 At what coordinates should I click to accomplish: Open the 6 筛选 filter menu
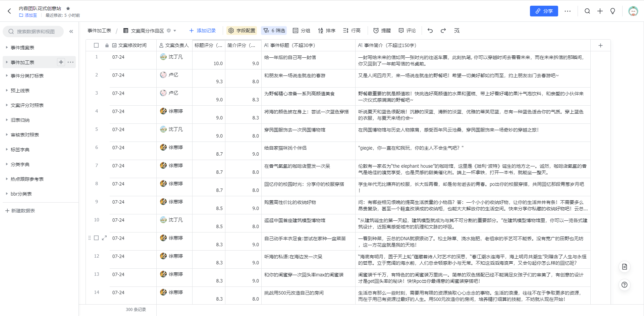(x=274, y=31)
